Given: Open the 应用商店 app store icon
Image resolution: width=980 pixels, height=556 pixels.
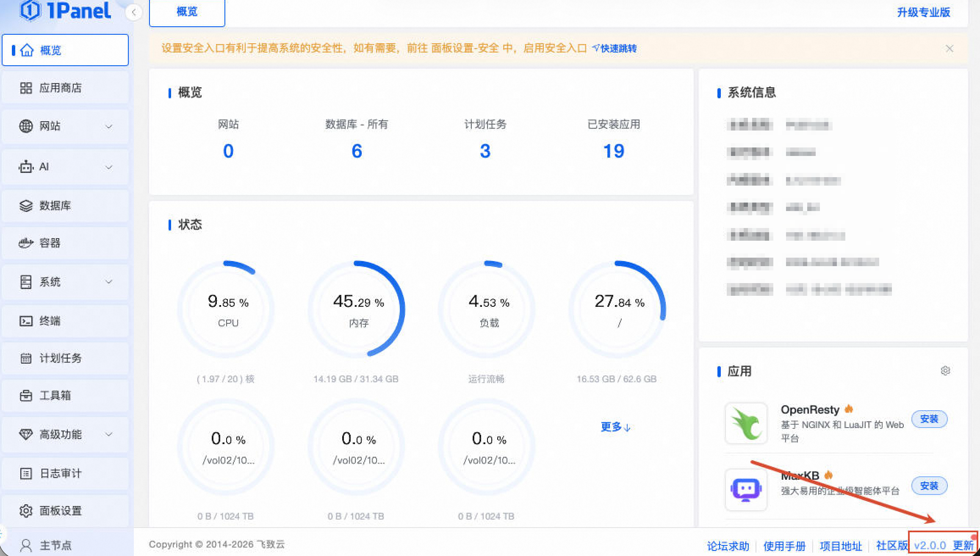Looking at the screenshot, I should click(x=26, y=88).
